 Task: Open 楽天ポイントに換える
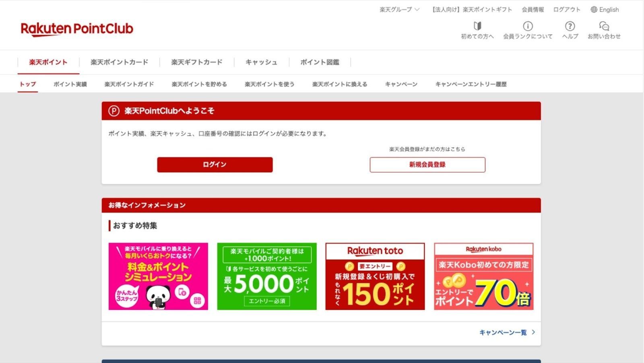point(340,84)
